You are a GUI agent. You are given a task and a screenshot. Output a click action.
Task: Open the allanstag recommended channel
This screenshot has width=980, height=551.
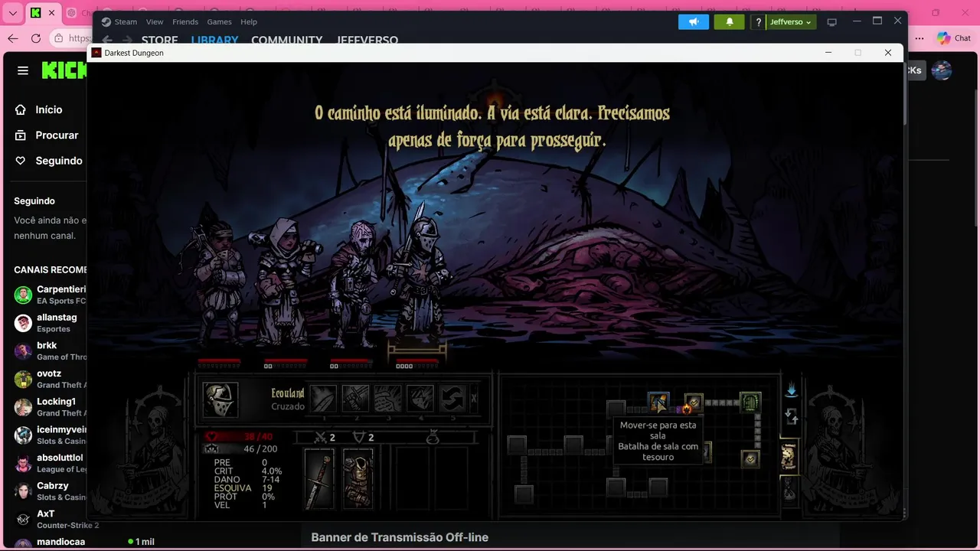pyautogui.click(x=49, y=323)
